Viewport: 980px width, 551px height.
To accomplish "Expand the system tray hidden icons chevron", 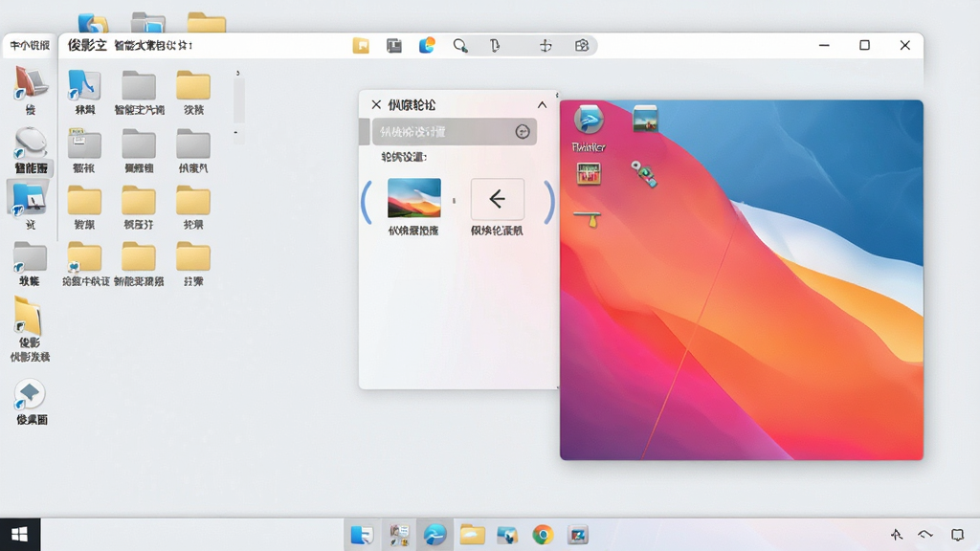I will [x=925, y=534].
